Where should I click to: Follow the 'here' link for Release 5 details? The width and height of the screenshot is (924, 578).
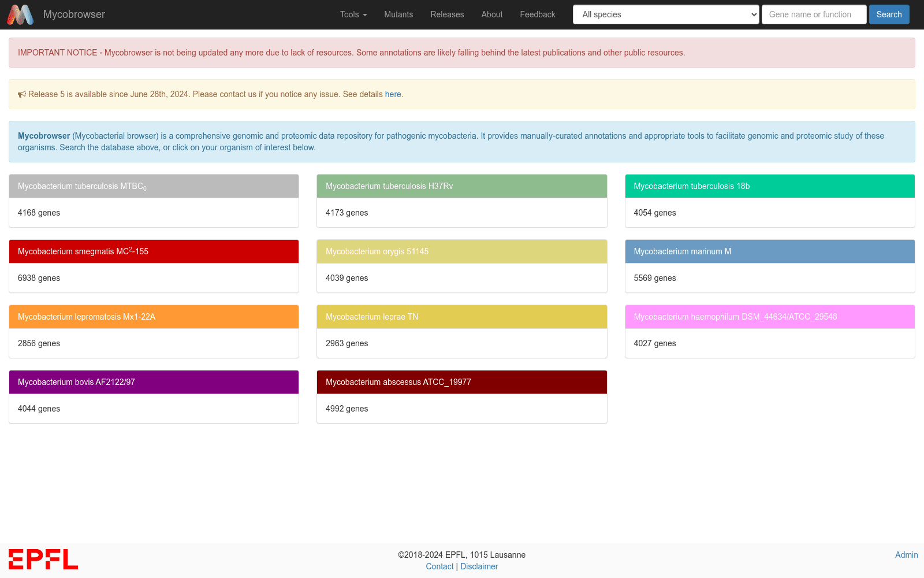pos(393,94)
